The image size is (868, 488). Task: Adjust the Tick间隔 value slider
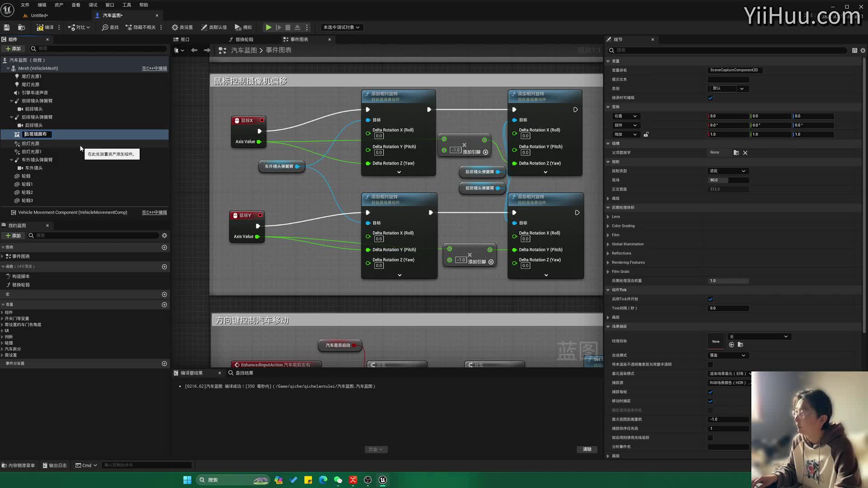coord(728,309)
